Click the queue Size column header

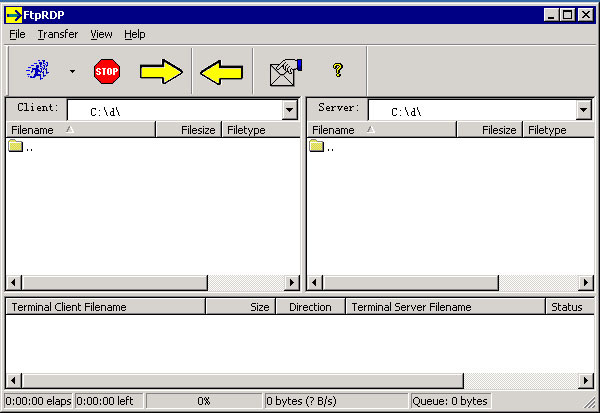pyautogui.click(x=241, y=307)
